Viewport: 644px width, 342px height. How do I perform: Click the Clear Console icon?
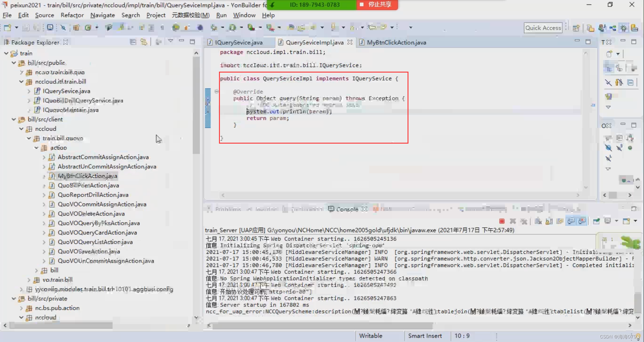(538, 221)
